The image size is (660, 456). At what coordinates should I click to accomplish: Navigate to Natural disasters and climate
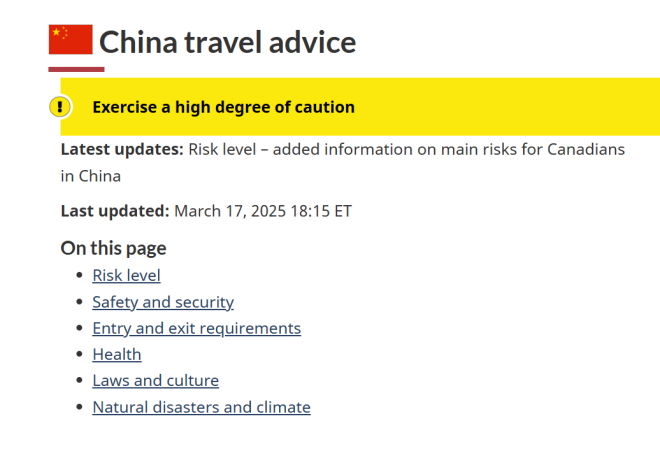[201, 407]
